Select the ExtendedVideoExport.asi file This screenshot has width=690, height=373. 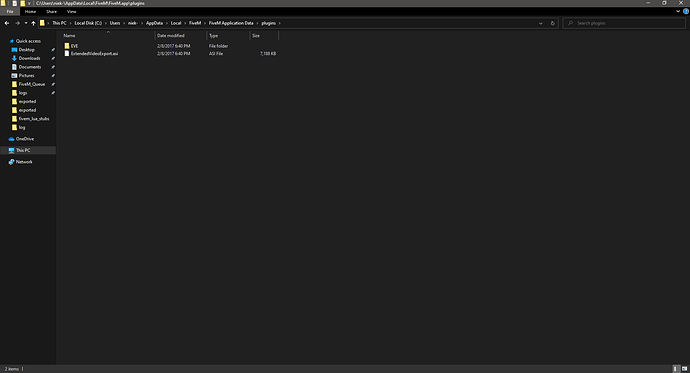tap(94, 54)
